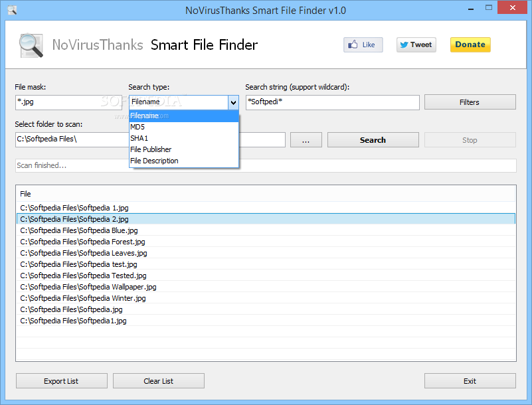Image resolution: width=532 pixels, height=405 pixels.
Task: Select result row Softpedia Blue.jpg
Action: click(266, 230)
